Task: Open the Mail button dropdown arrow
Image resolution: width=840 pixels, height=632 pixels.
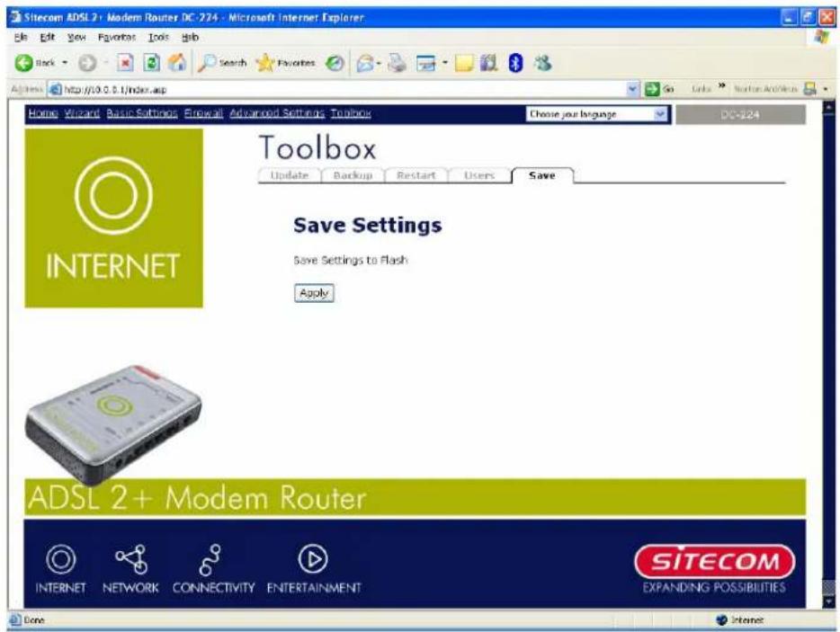Action: (x=379, y=64)
